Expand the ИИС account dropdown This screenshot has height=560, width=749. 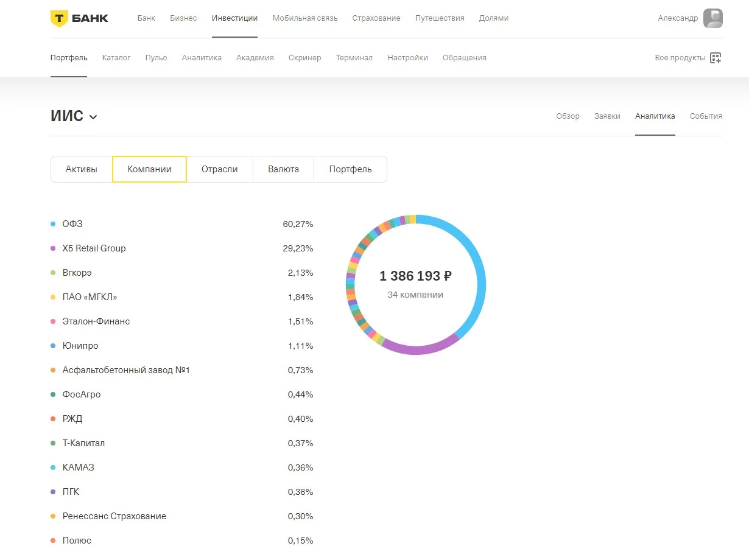[93, 117]
